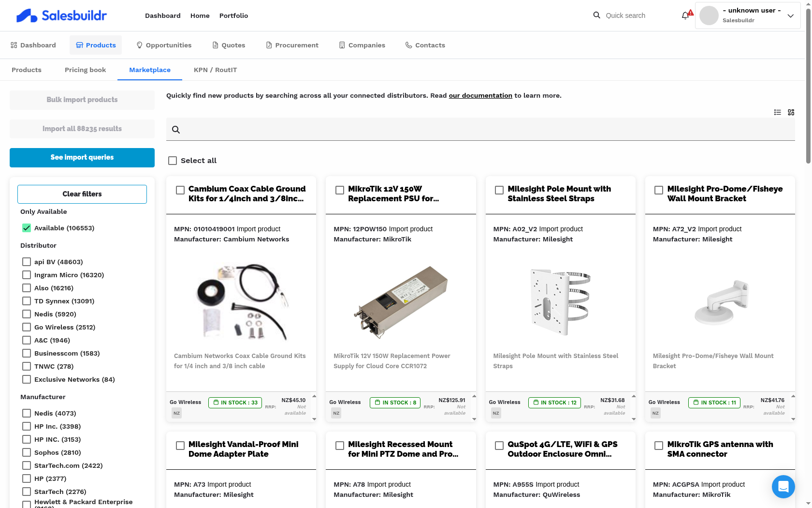The height and width of the screenshot is (508, 812).
Task: Open Home in the top menu
Action: [x=200, y=15]
